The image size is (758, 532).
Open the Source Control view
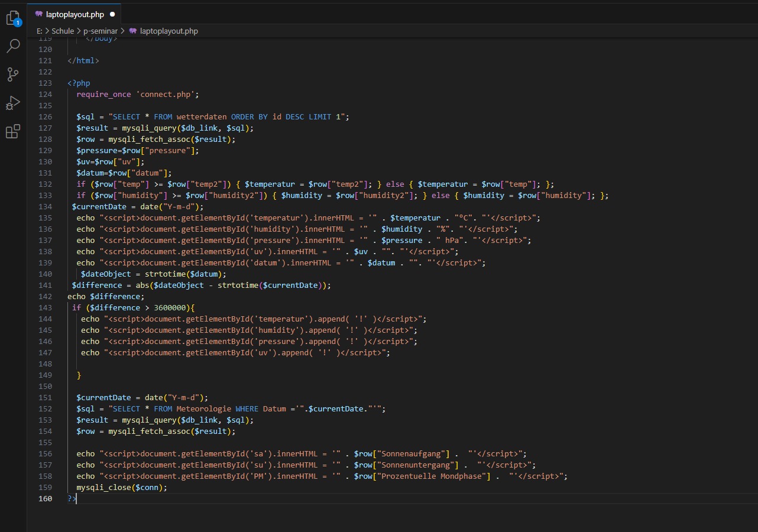(13, 74)
